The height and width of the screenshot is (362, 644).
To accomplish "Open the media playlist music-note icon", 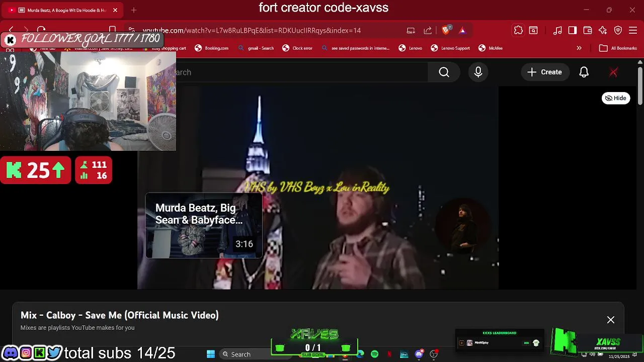I will click(x=557, y=30).
